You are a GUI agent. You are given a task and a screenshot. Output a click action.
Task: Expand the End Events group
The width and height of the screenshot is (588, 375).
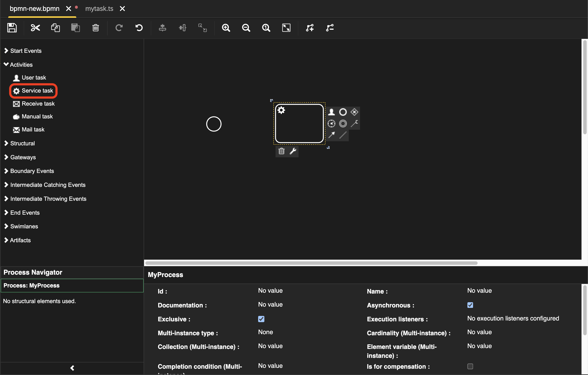pyautogui.click(x=25, y=212)
